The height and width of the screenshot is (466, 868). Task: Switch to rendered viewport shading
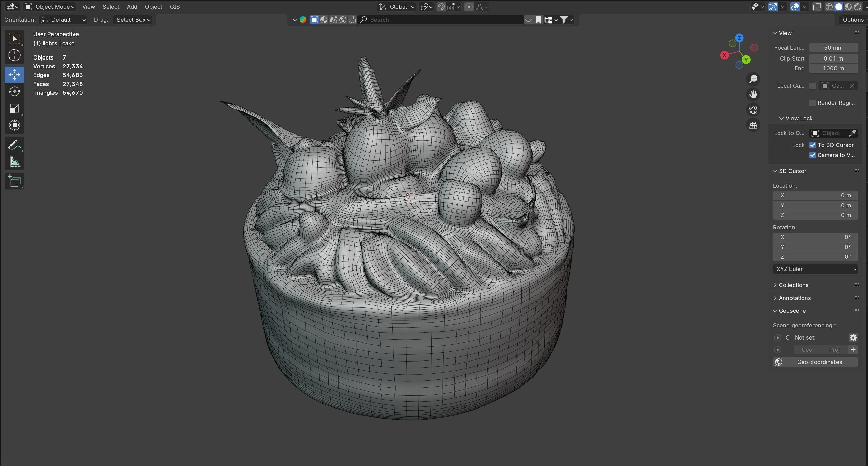[x=858, y=7]
